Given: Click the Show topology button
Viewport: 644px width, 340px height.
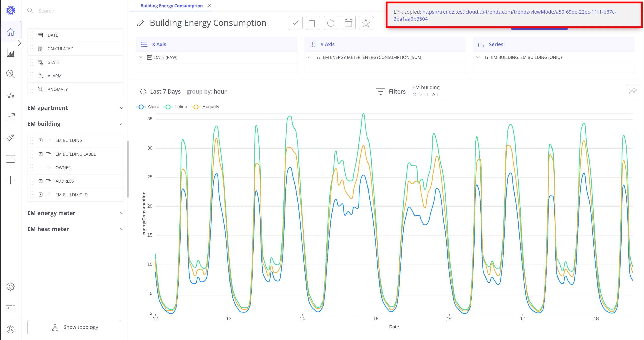Looking at the screenshot, I should point(74,327).
